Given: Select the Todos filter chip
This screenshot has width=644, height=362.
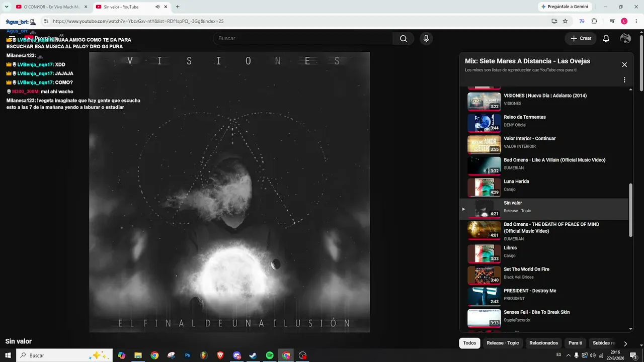Looking at the screenshot, I should tap(469, 343).
